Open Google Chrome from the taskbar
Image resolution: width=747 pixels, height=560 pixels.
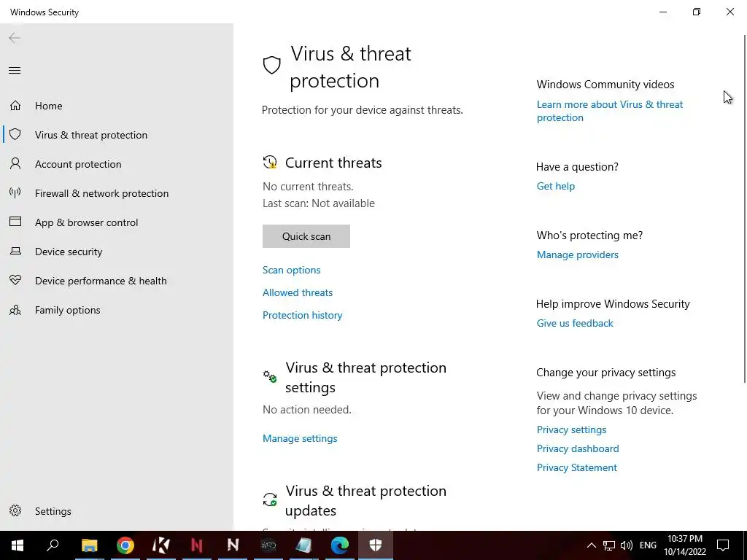pyautogui.click(x=125, y=545)
